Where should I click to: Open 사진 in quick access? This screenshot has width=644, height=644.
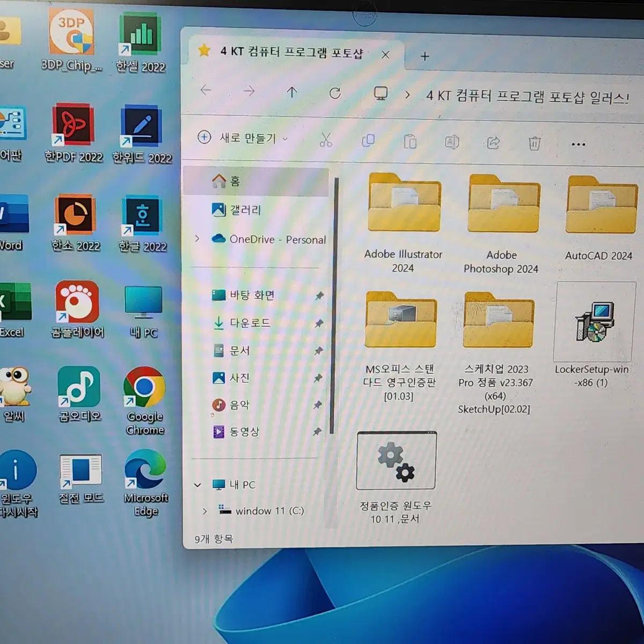232,378
